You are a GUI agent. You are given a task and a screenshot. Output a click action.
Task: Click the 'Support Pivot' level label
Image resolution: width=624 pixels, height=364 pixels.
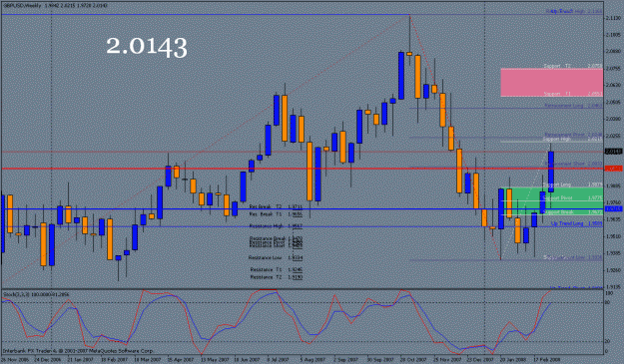(557, 197)
